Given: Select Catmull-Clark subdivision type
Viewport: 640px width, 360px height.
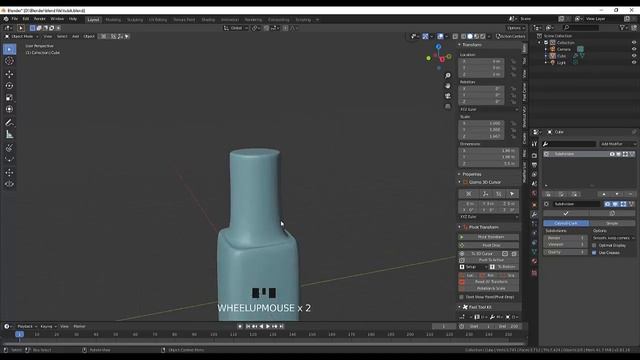Looking at the screenshot, I should (566, 223).
